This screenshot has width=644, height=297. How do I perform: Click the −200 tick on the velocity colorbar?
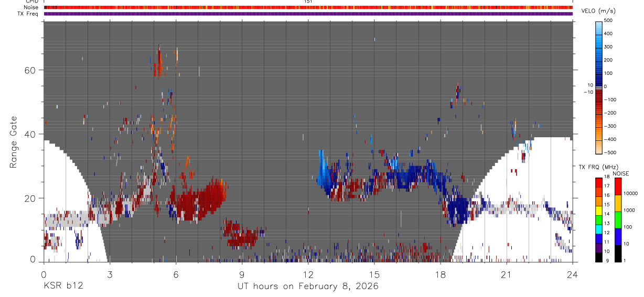[610, 113]
